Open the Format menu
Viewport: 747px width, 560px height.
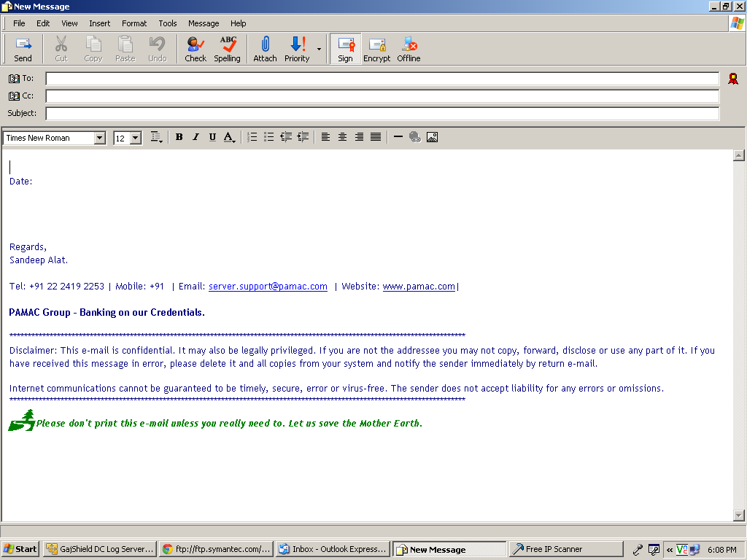click(134, 23)
